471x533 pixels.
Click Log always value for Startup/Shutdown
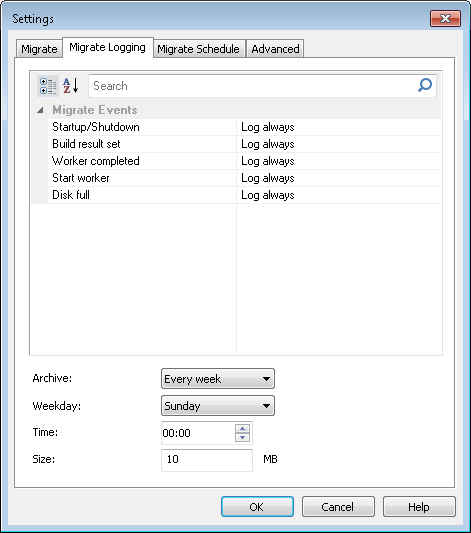(x=339, y=127)
